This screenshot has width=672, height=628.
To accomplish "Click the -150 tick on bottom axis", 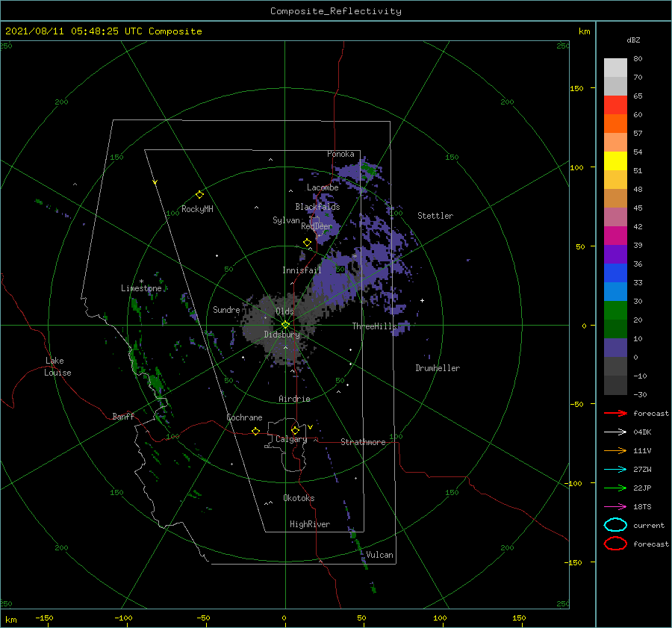I will 44,618.
